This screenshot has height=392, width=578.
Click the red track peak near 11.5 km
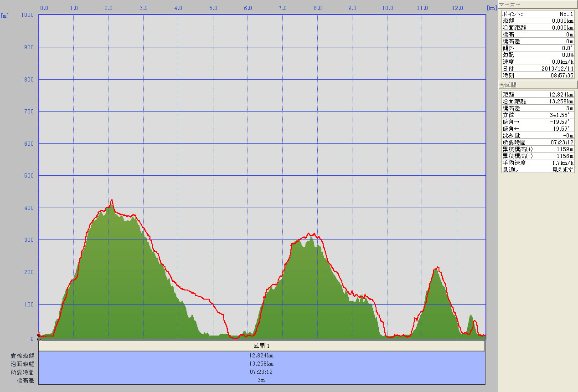438,267
